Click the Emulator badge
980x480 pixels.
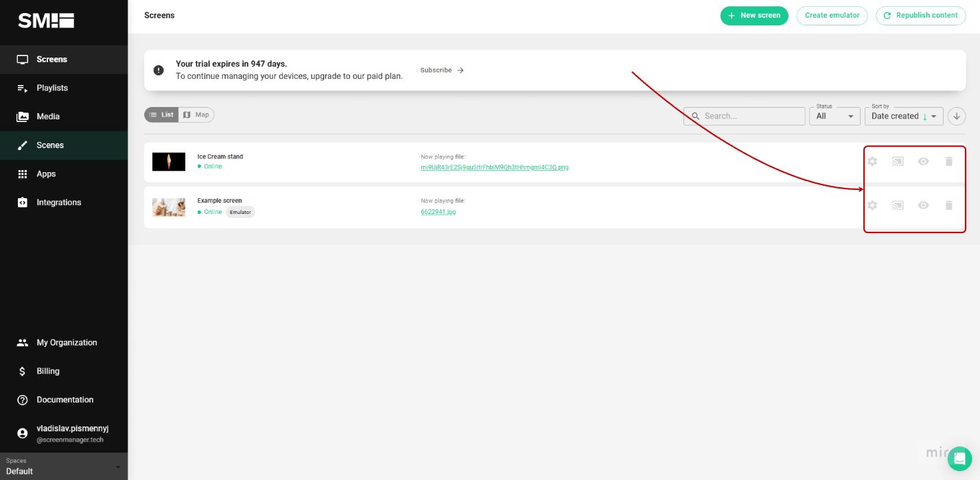[x=240, y=213]
